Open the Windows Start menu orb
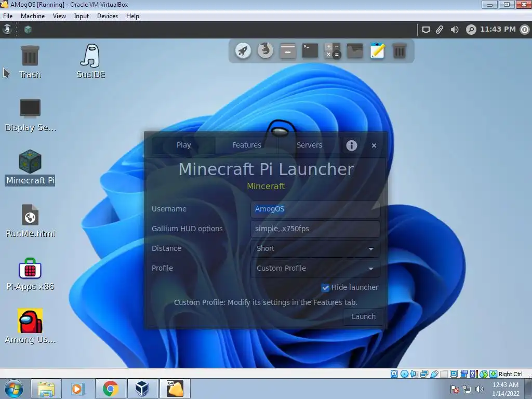This screenshot has height=399, width=532. tap(14, 389)
